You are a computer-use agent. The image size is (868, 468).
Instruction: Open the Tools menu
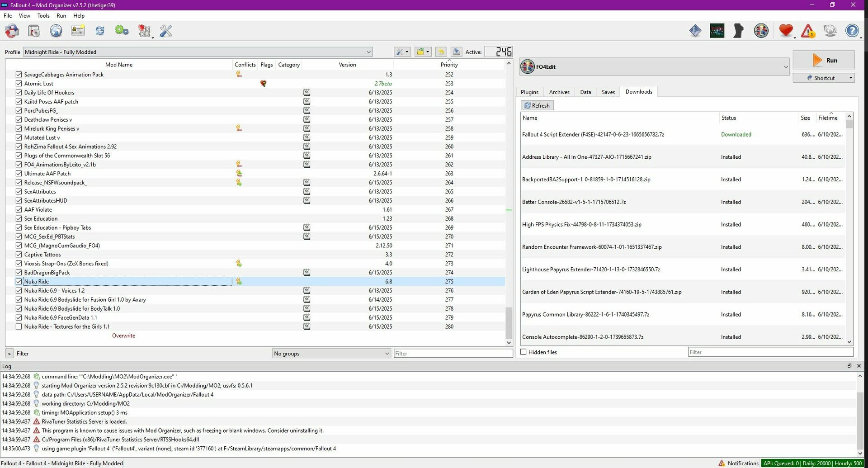pos(43,15)
